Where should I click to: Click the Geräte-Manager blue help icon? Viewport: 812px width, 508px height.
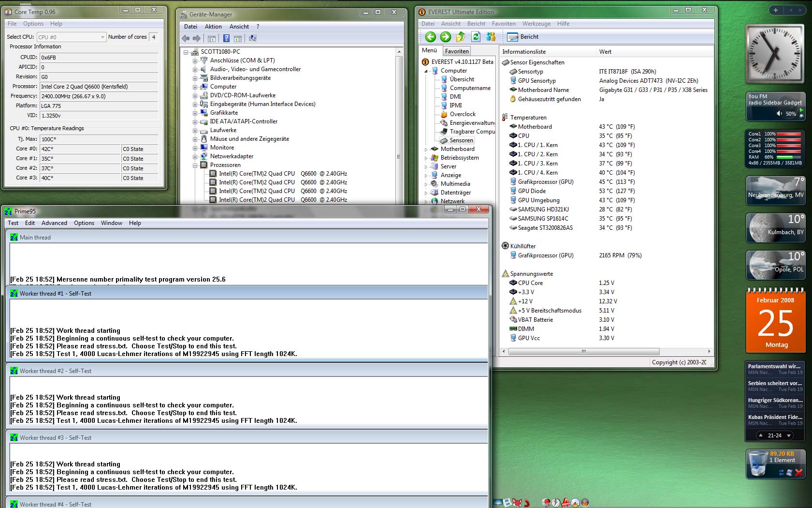click(x=226, y=39)
